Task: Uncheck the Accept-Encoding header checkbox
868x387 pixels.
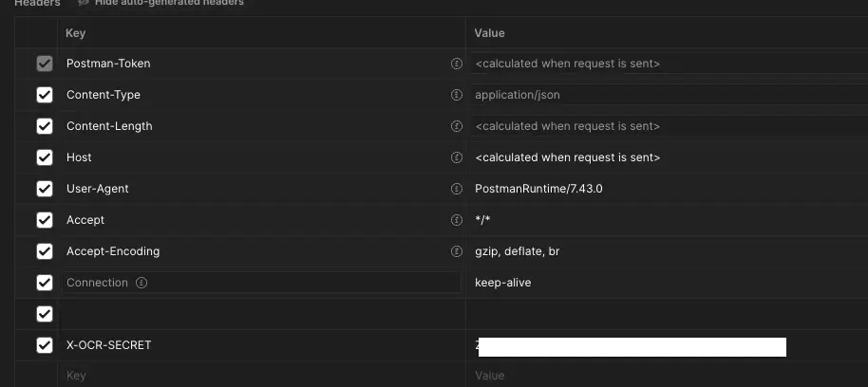Action: pyautogui.click(x=45, y=251)
